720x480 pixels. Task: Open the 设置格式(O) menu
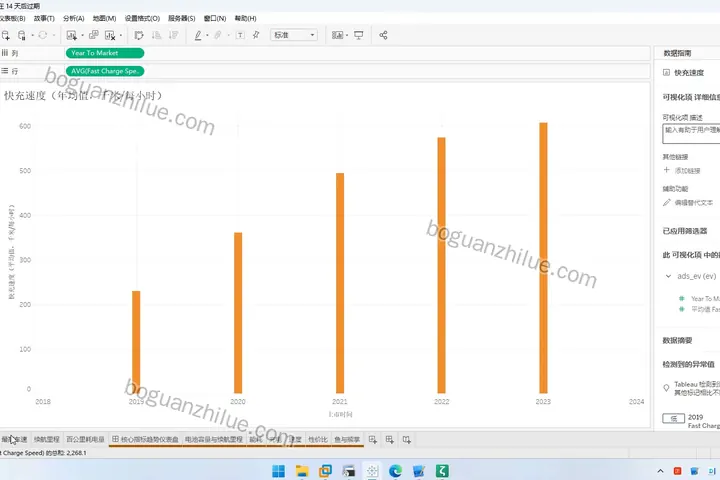point(142,18)
